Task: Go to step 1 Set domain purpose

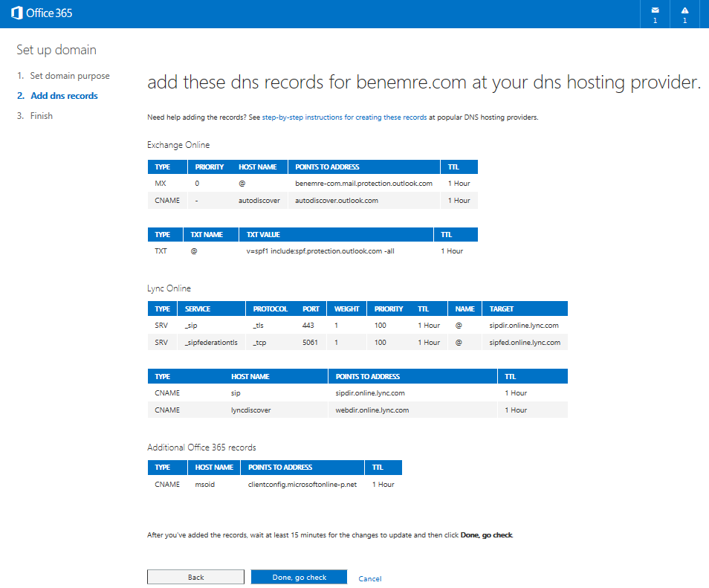Action: (x=63, y=76)
